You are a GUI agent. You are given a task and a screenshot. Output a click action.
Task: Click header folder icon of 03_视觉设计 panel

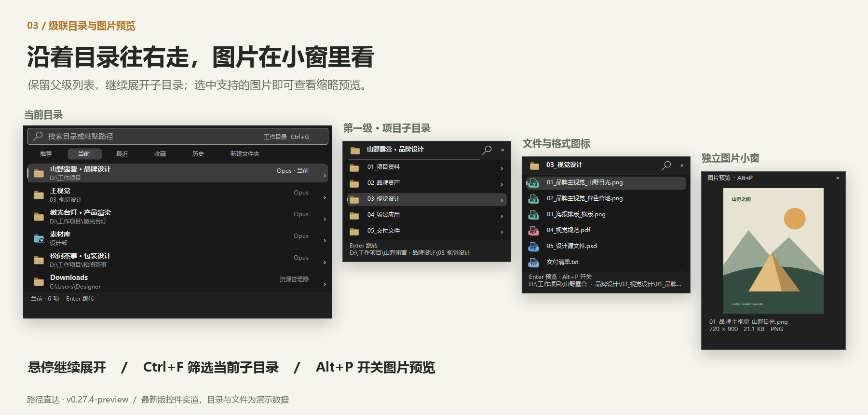click(x=534, y=166)
